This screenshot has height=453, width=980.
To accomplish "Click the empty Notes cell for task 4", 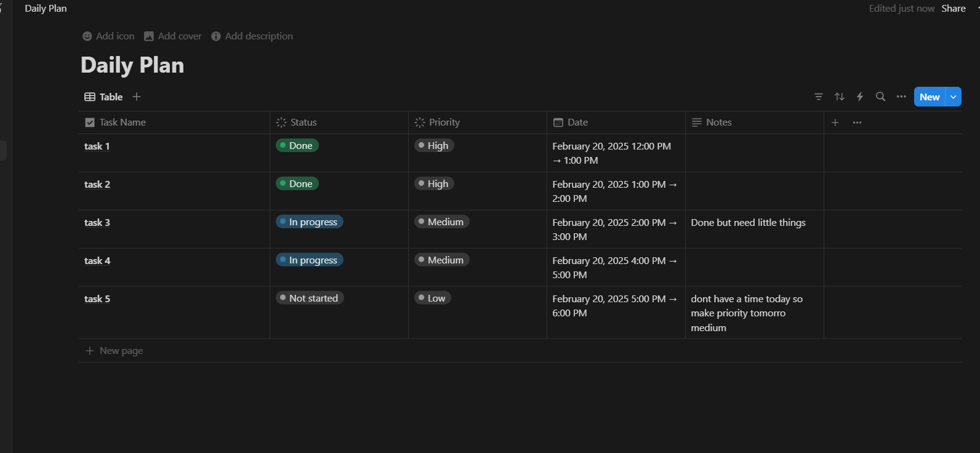I will tap(755, 268).
